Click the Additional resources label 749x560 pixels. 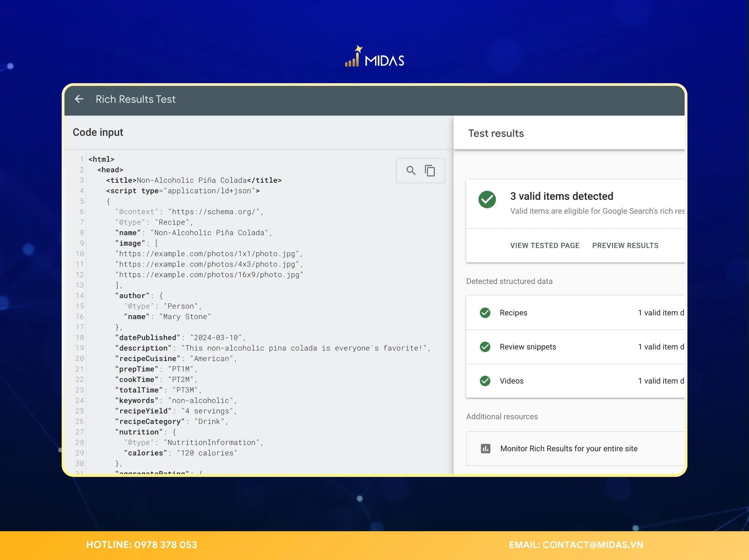502,417
